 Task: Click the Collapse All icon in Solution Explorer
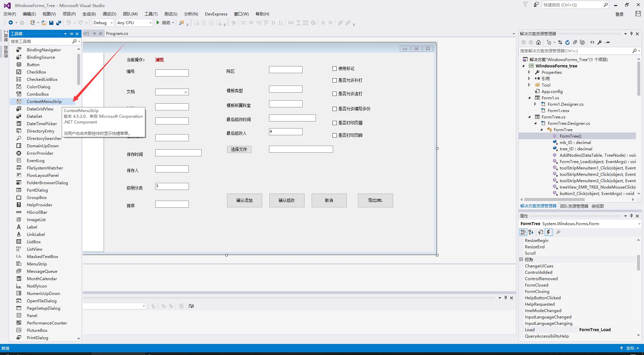tap(575, 42)
